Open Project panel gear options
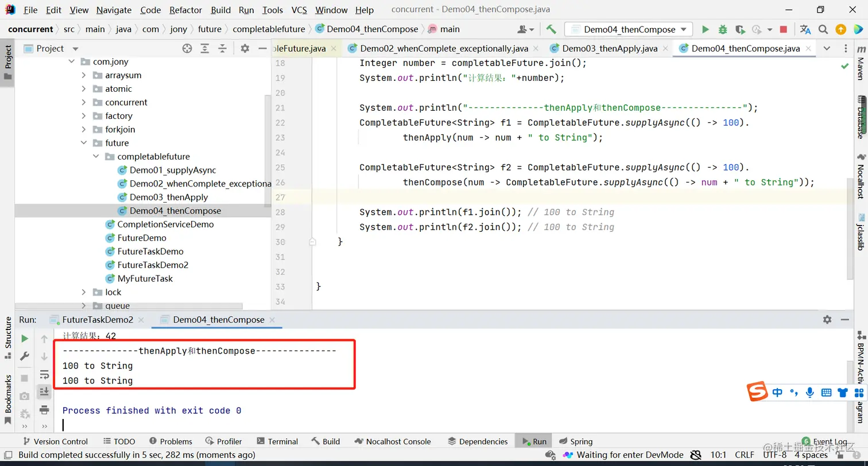Screen dimensions: 868x466 245,49
